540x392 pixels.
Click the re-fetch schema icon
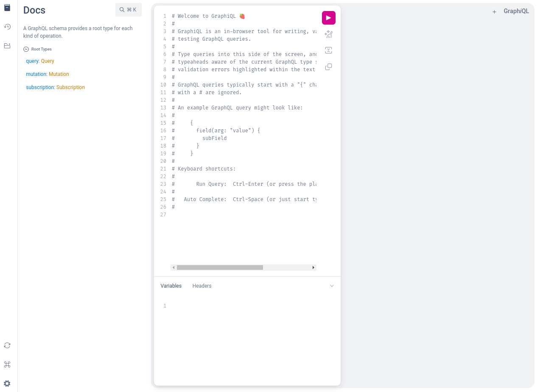point(7,345)
